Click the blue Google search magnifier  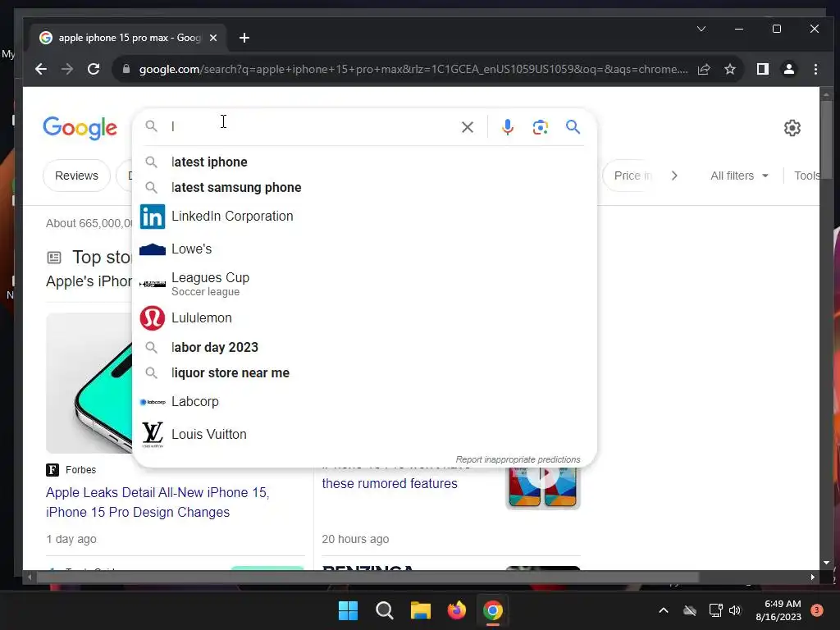point(573,127)
